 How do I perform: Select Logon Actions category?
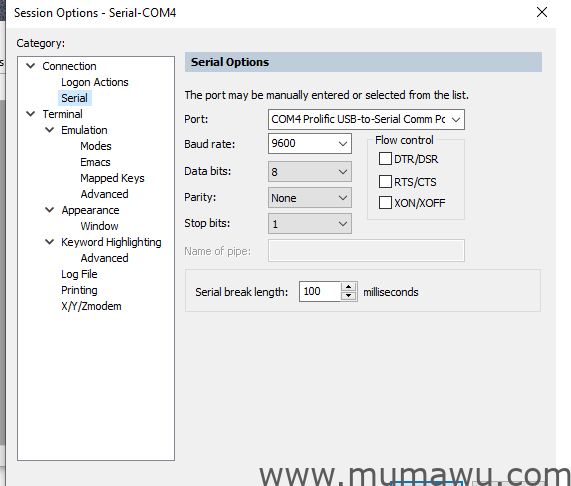tap(95, 82)
